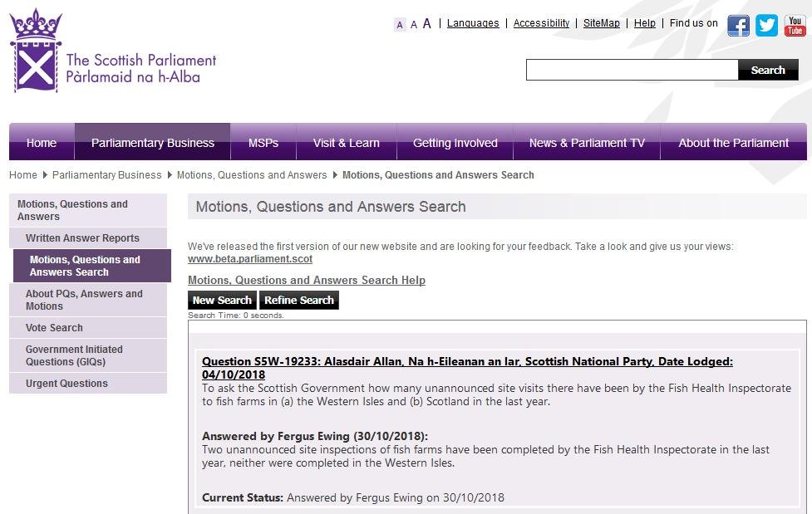Click the Scottish Parliament logo
Screen dimensions: 812x514
[x=112, y=51]
